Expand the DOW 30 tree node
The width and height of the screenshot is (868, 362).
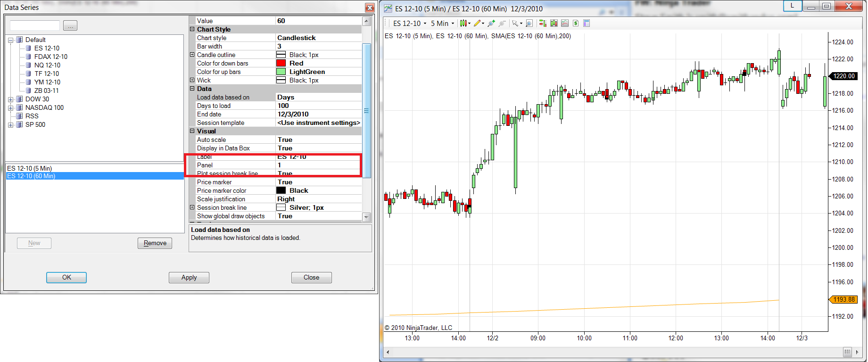click(x=11, y=99)
